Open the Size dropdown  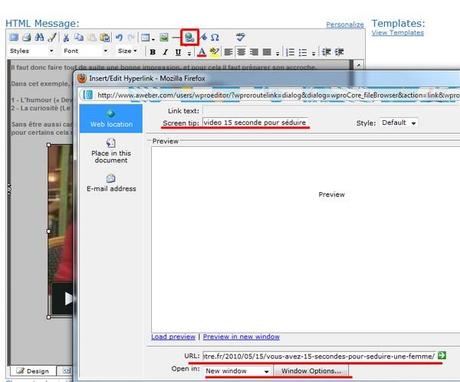click(128, 51)
